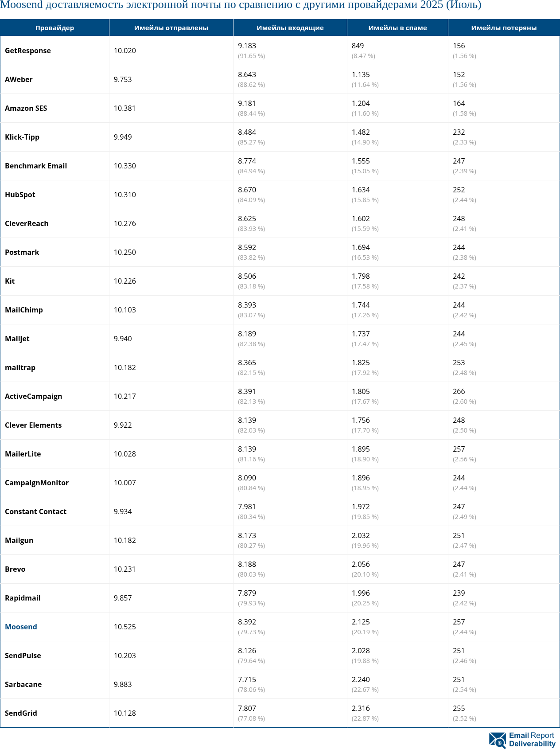Click the Email Report Deliverability logo icon
Screen dimensions: 560x749
coord(497,740)
